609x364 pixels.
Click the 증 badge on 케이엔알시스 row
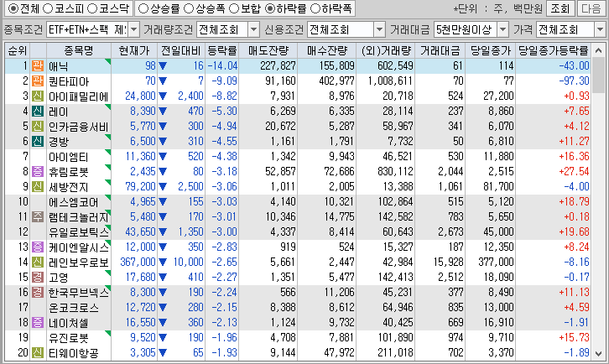click(37, 247)
